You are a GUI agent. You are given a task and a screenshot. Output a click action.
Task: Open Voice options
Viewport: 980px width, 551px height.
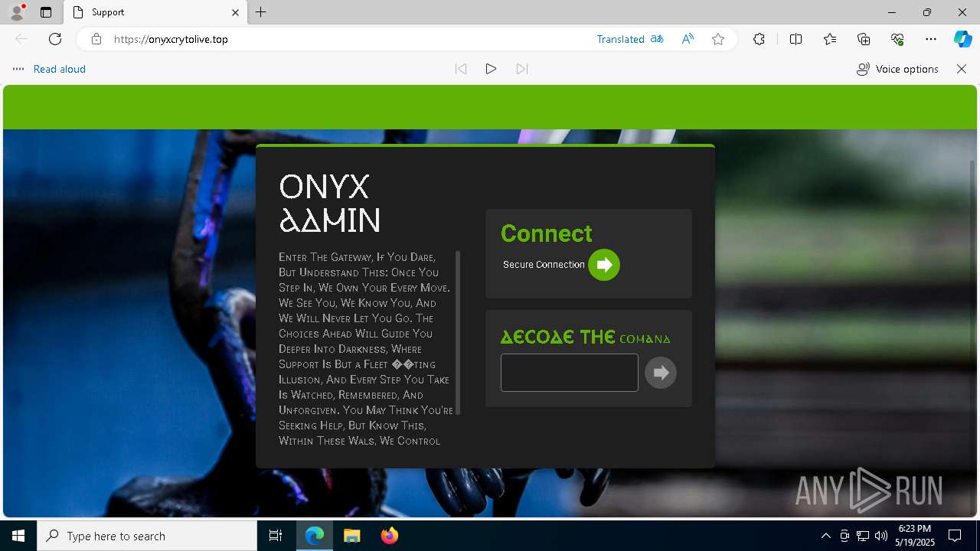[x=897, y=69]
